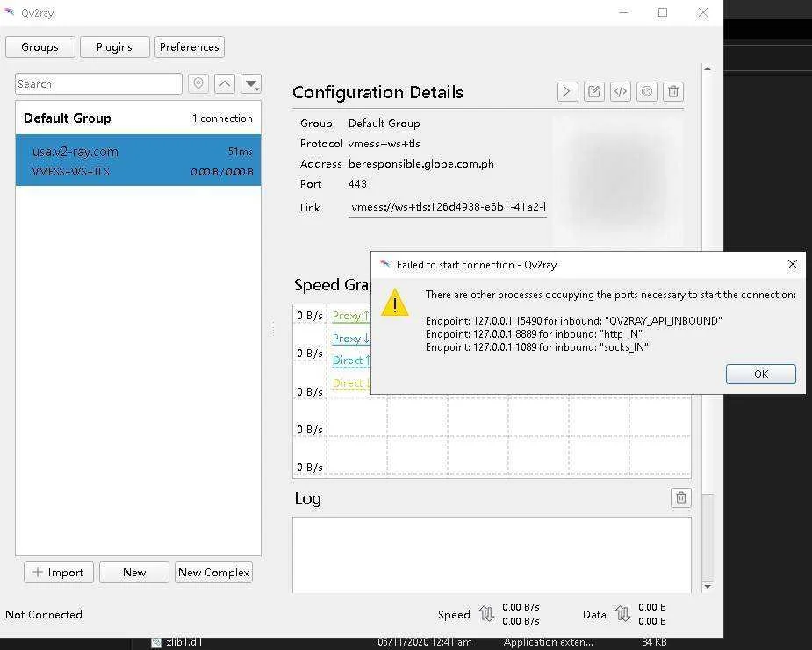Click the scrollbar down arrow on the right panel

pyautogui.click(x=708, y=586)
